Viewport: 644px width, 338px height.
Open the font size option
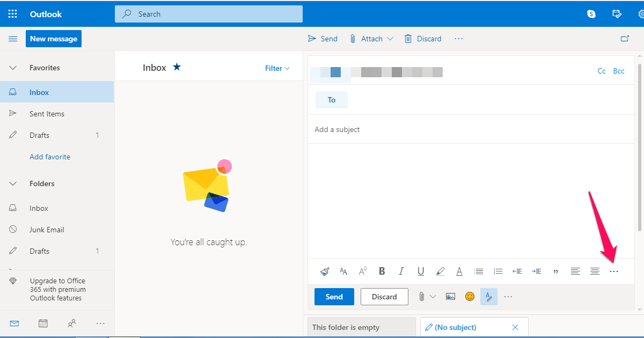pyautogui.click(x=343, y=271)
